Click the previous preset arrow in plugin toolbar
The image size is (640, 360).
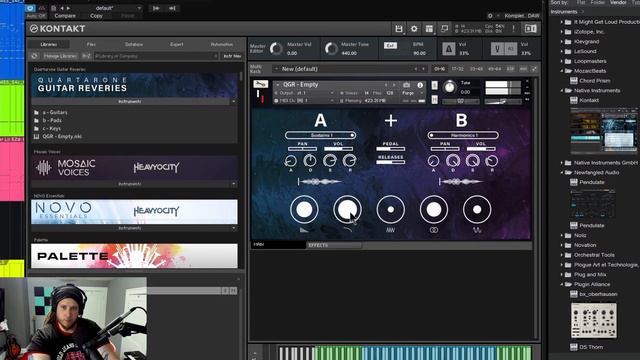click(x=62, y=8)
